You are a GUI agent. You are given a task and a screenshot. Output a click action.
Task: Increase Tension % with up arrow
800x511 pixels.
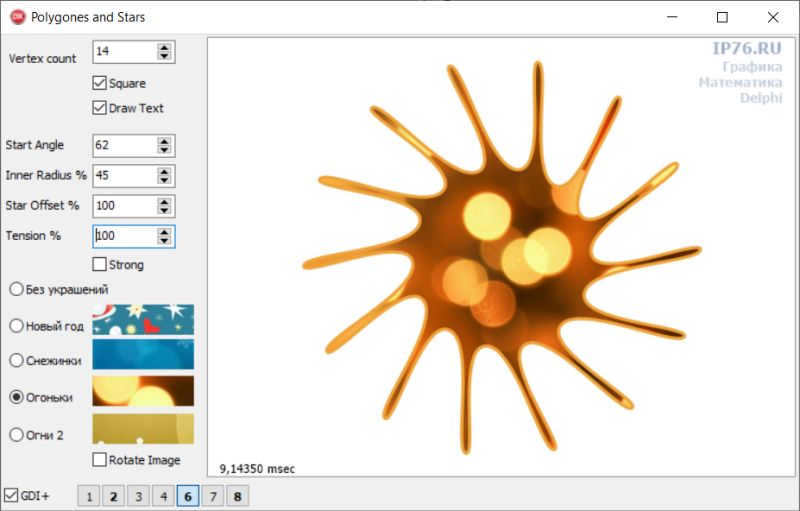coord(164,232)
